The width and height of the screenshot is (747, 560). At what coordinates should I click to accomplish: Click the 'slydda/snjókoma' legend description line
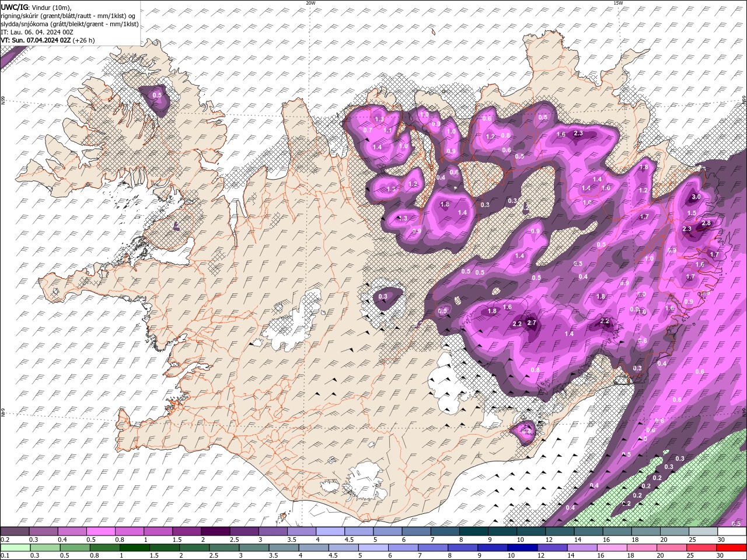(69, 24)
